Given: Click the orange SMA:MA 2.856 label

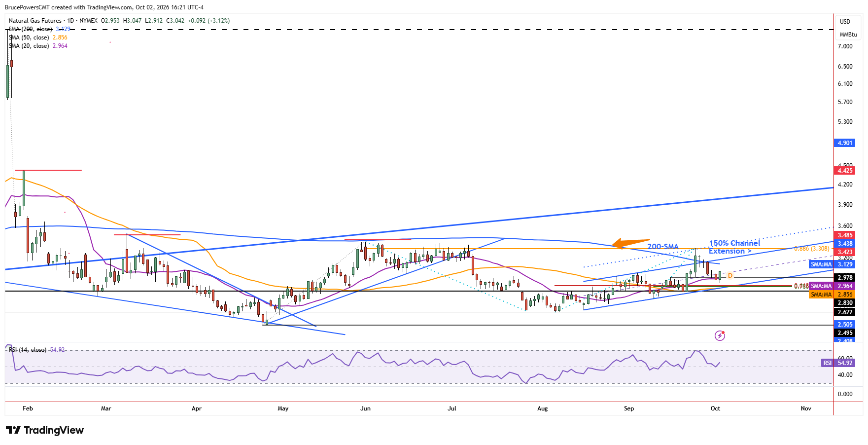Looking at the screenshot, I should [832, 295].
